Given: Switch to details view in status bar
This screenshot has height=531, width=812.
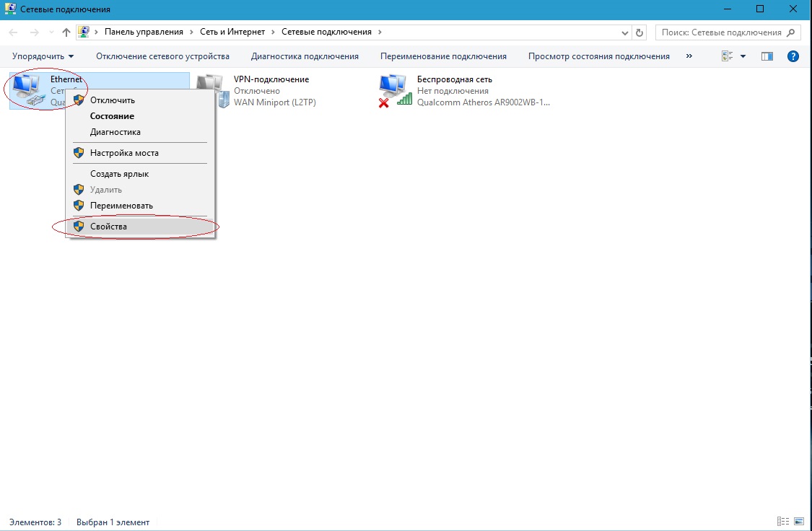Looking at the screenshot, I should click(783, 522).
